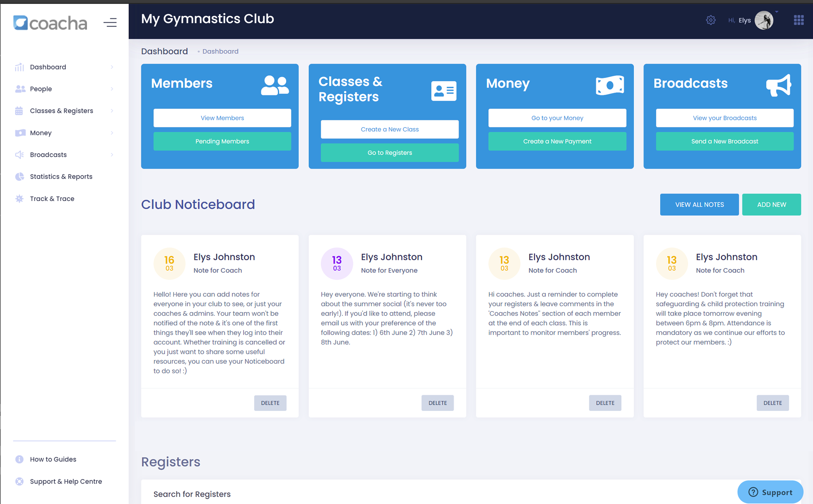Expand the Classes & Registers sidebar chevron

point(112,111)
